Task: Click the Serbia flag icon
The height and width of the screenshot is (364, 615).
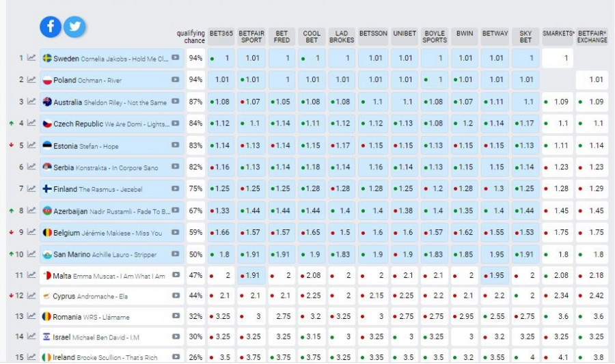Action: (48, 167)
